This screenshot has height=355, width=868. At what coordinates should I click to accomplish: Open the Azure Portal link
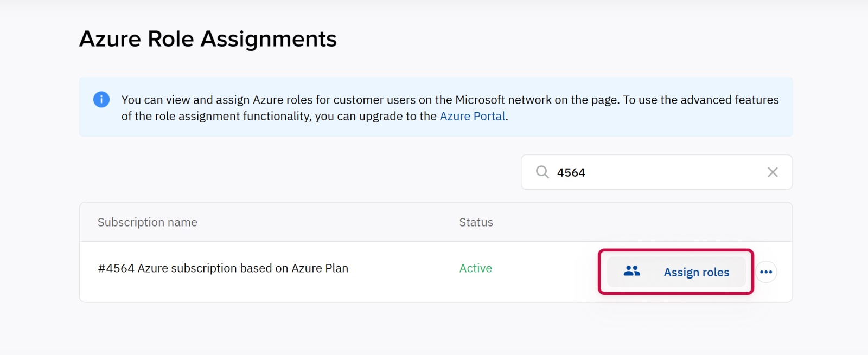pos(472,117)
